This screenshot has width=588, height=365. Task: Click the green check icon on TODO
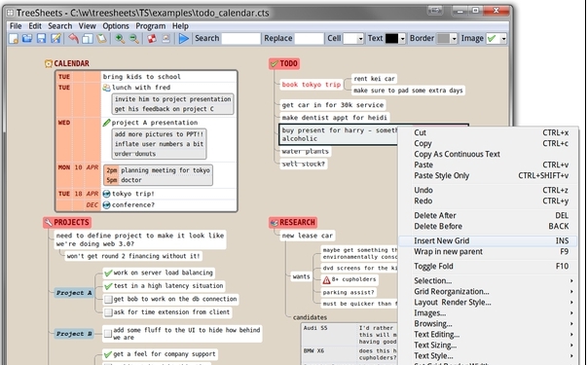(x=275, y=63)
